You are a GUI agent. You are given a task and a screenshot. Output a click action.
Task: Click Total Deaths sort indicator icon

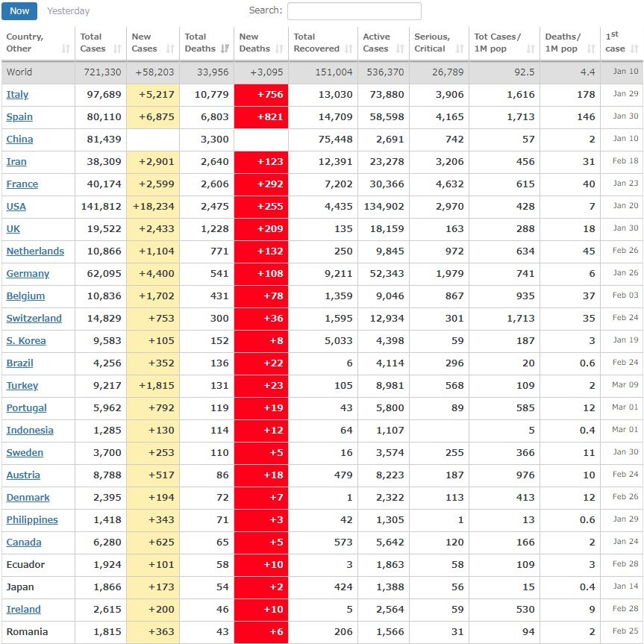[223, 49]
